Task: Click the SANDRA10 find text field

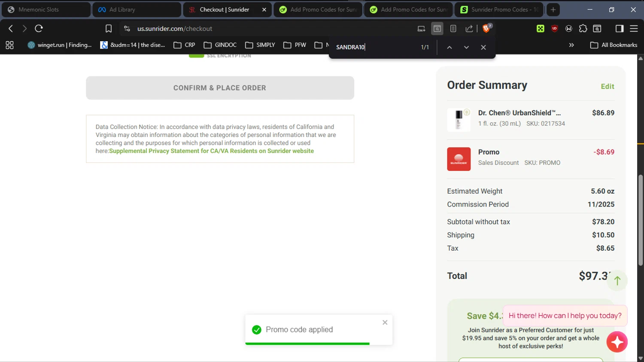Action: point(374,47)
